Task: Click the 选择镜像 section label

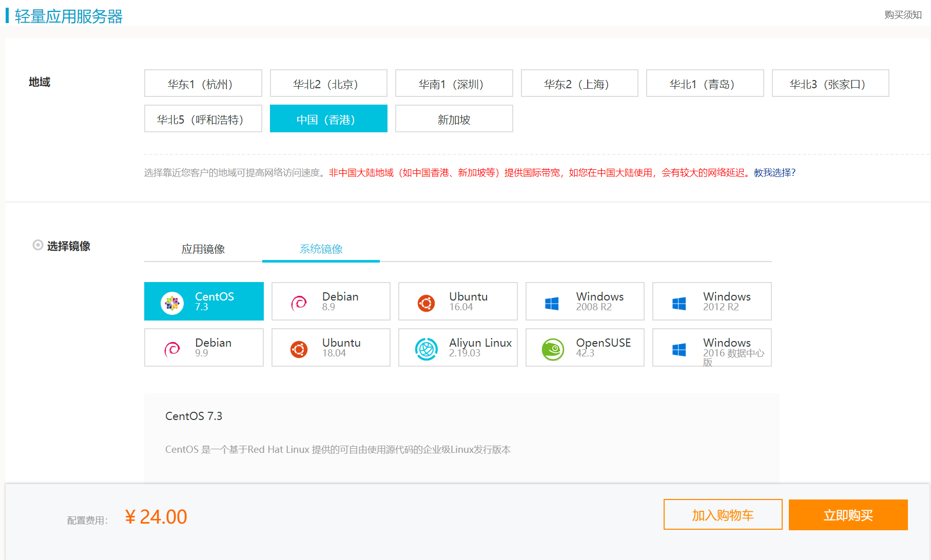Action: coord(69,246)
